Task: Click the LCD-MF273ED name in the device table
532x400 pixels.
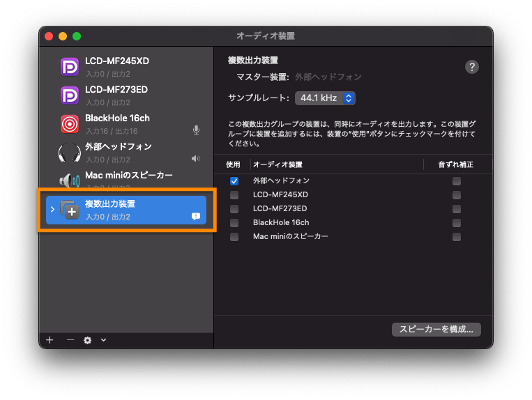Action: click(x=280, y=208)
